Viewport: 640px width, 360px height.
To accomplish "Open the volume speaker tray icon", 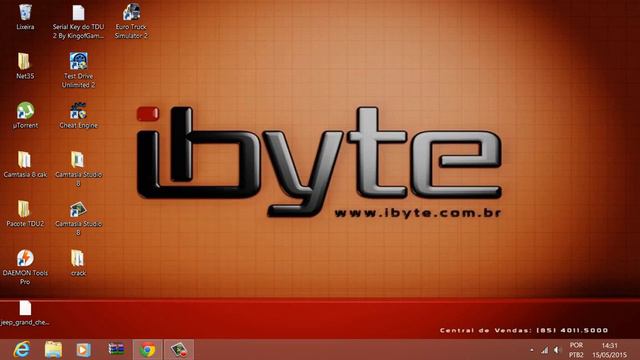I will click(x=557, y=350).
